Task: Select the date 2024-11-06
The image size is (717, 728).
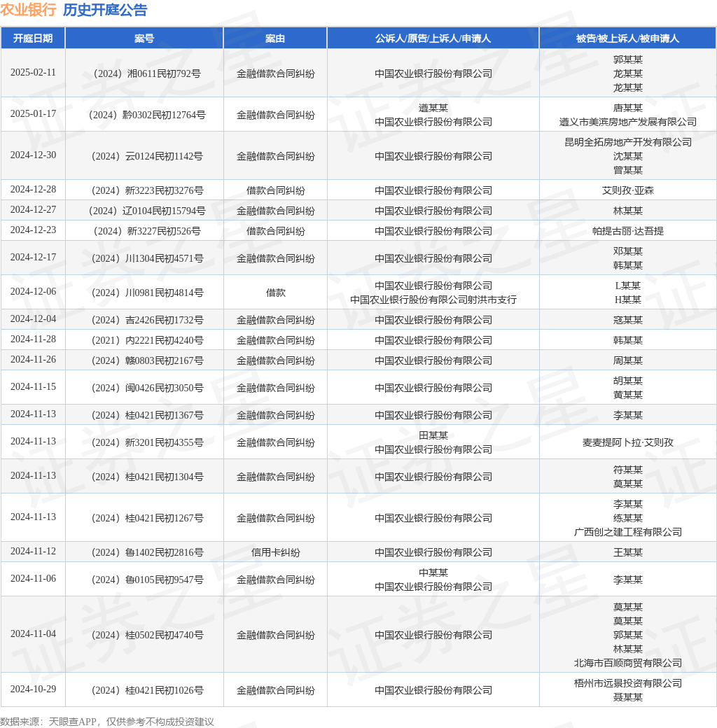Action: 33,579
